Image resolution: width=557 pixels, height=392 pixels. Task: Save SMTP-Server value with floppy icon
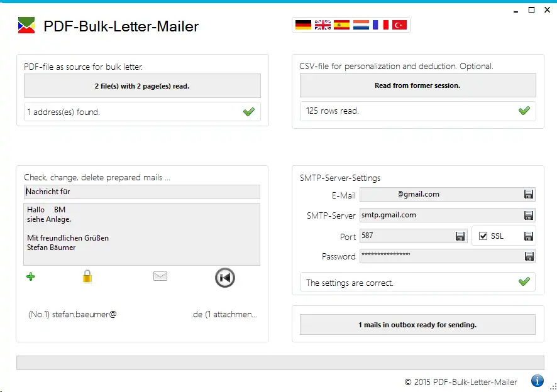529,215
